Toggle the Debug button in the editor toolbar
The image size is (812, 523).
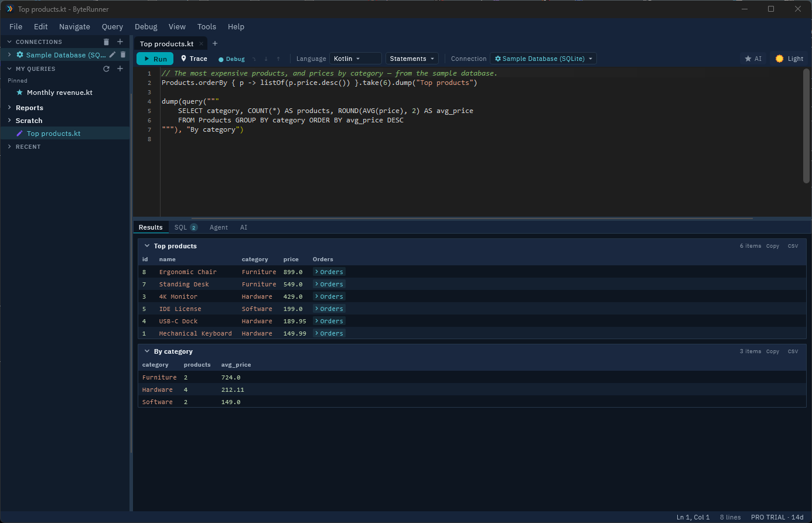point(231,59)
